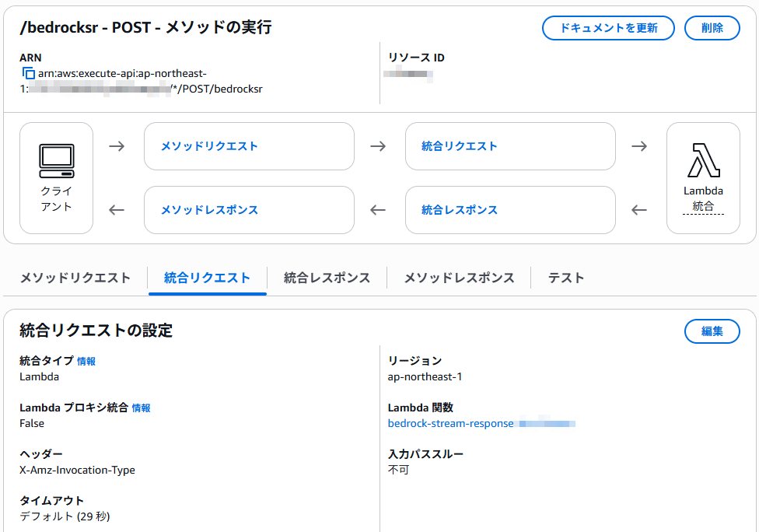
Task: Click the Lambda 統合 label under lambda icon
Action: [703, 198]
